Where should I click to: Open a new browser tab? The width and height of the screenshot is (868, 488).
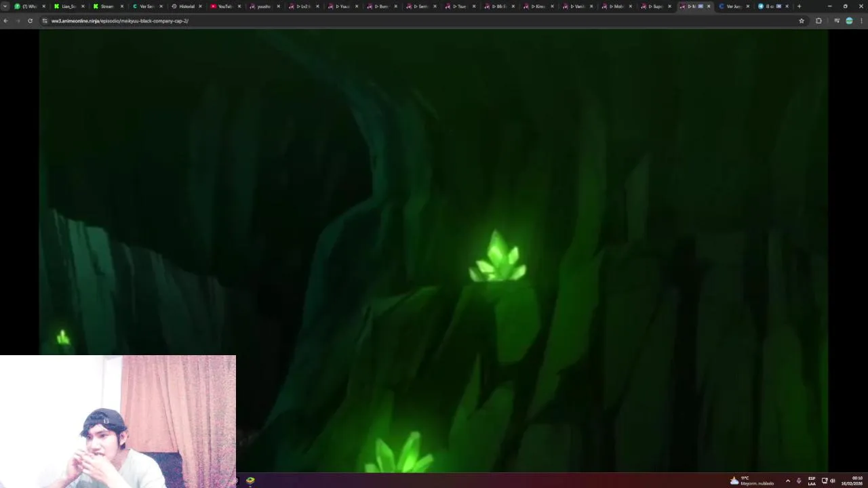point(799,6)
